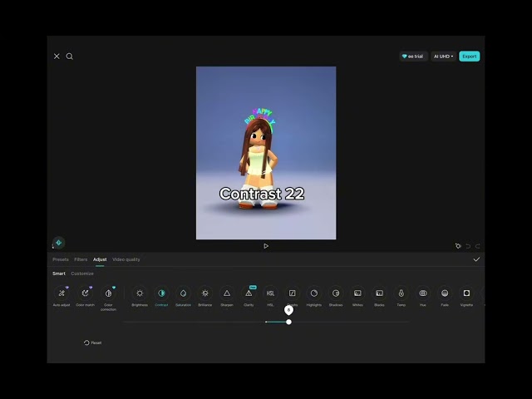Undo the last adjustment
This screenshot has width=532, height=399.
click(x=468, y=246)
